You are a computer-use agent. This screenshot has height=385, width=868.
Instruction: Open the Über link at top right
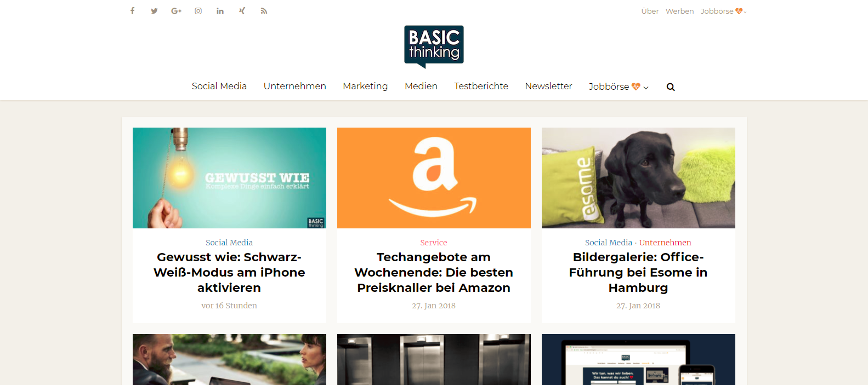point(650,11)
